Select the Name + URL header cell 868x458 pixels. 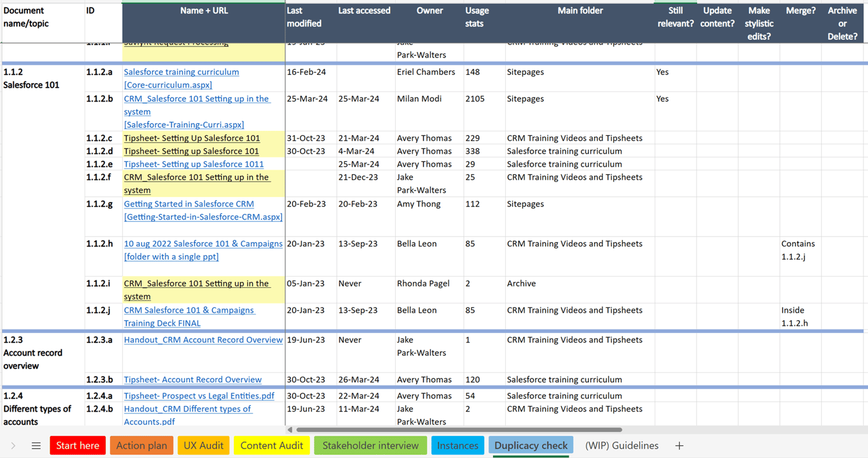pos(203,23)
